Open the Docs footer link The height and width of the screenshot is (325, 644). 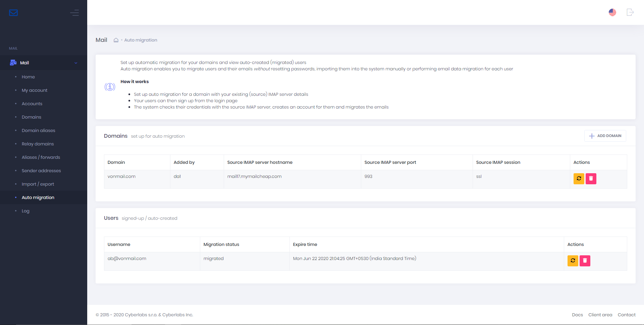coord(577,315)
